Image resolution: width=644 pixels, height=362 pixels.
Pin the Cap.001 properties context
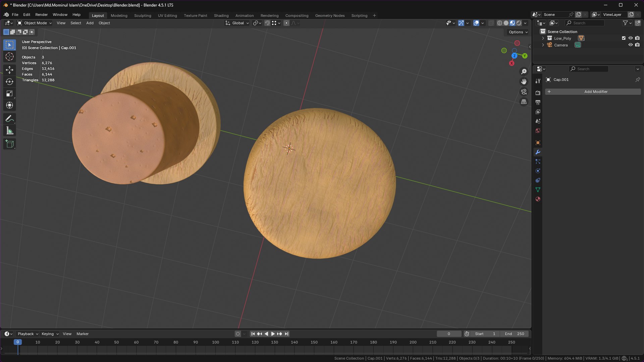click(637, 80)
